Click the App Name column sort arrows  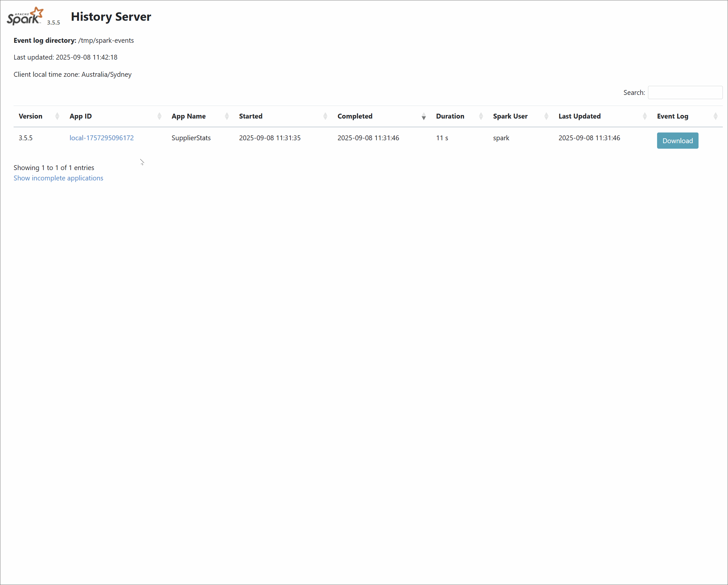[227, 116]
